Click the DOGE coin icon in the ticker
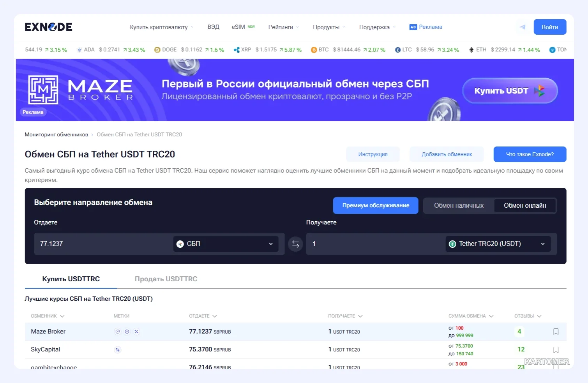 click(157, 50)
